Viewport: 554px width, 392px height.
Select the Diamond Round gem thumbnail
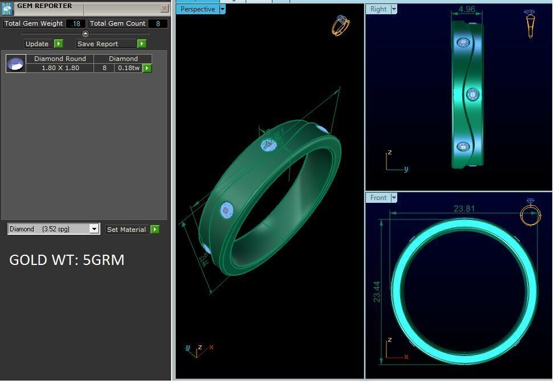(16, 64)
